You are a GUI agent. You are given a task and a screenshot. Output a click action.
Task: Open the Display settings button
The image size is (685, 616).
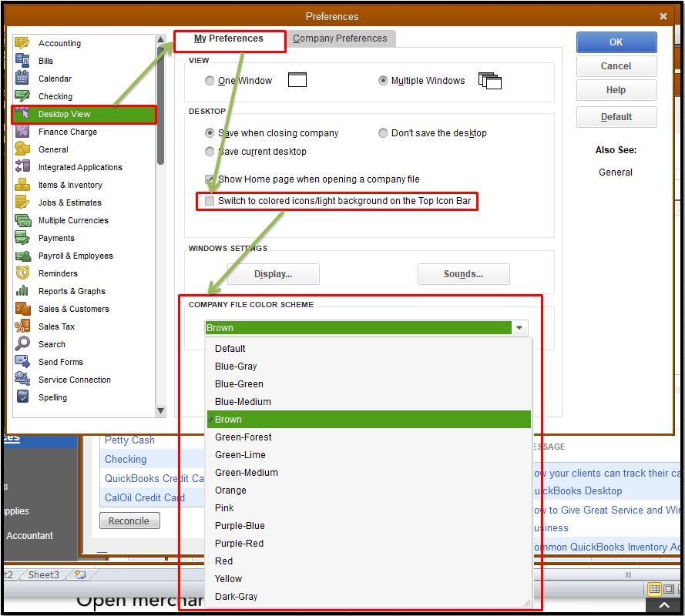(x=273, y=273)
